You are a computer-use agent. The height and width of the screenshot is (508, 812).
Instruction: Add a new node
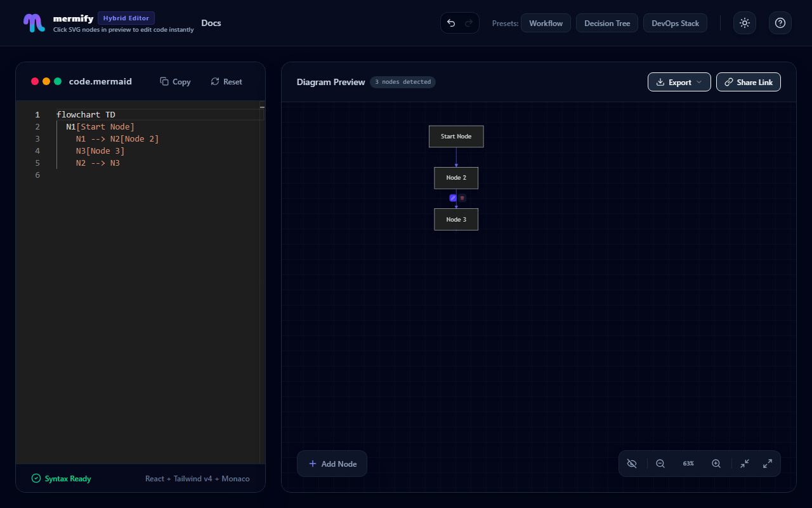pos(332,464)
